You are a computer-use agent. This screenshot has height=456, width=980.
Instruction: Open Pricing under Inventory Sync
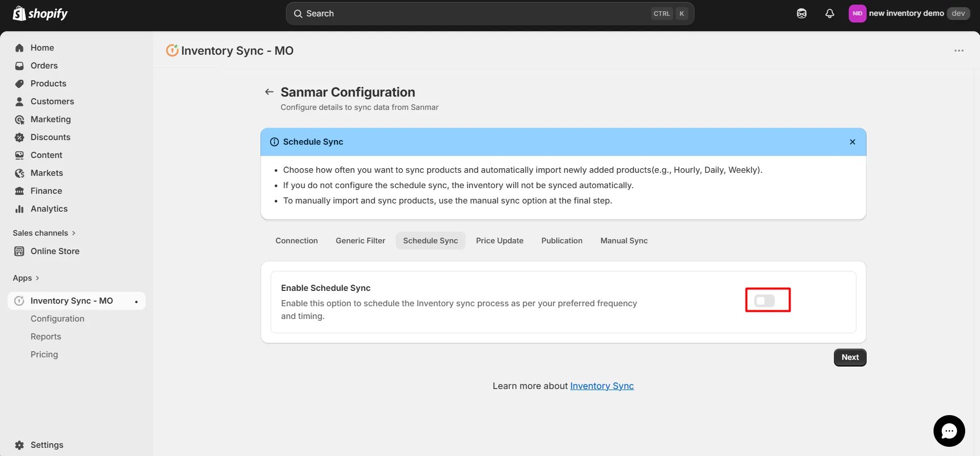point(44,354)
